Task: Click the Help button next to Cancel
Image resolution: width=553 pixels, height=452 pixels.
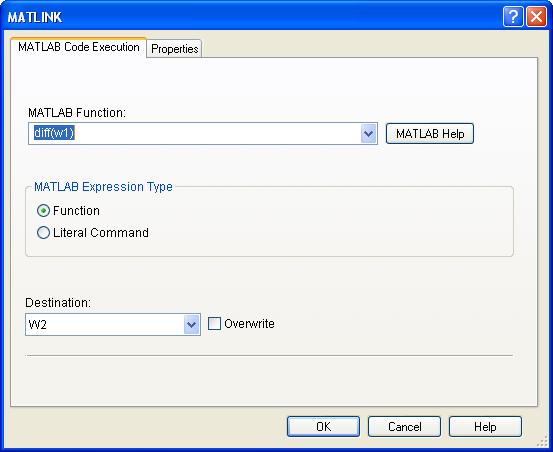Action: pyautogui.click(x=485, y=427)
